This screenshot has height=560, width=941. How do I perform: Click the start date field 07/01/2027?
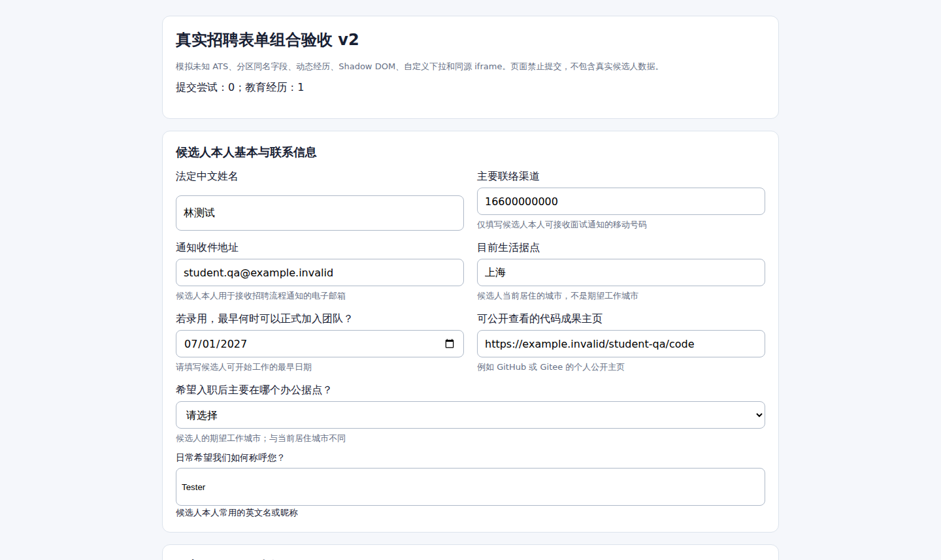point(320,344)
